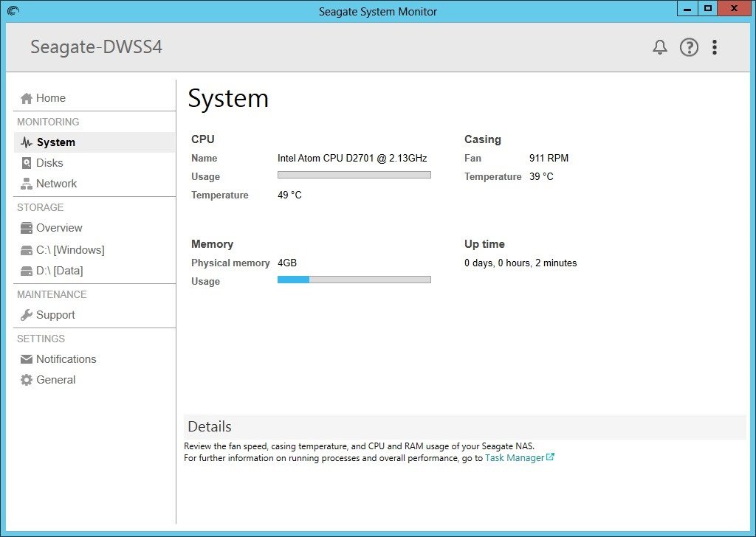The width and height of the screenshot is (756, 537).
Task: Open the notifications bell icon
Action: [x=659, y=47]
